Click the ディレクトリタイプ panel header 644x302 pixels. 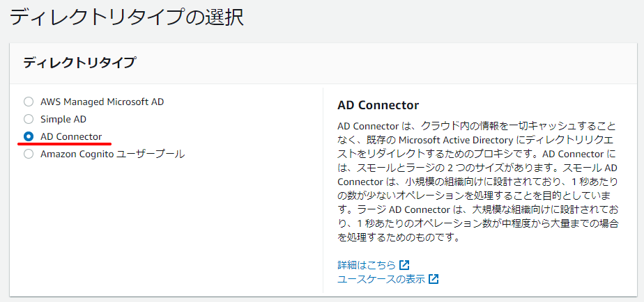[323, 63]
